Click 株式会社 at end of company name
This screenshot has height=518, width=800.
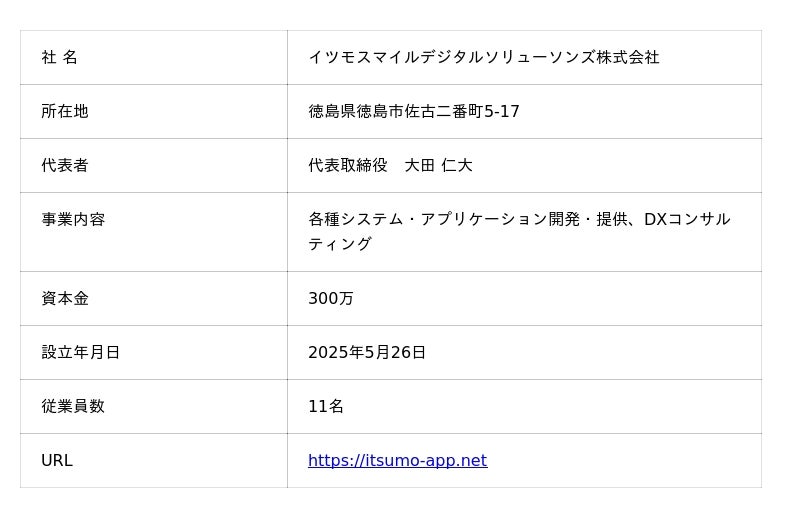628,58
